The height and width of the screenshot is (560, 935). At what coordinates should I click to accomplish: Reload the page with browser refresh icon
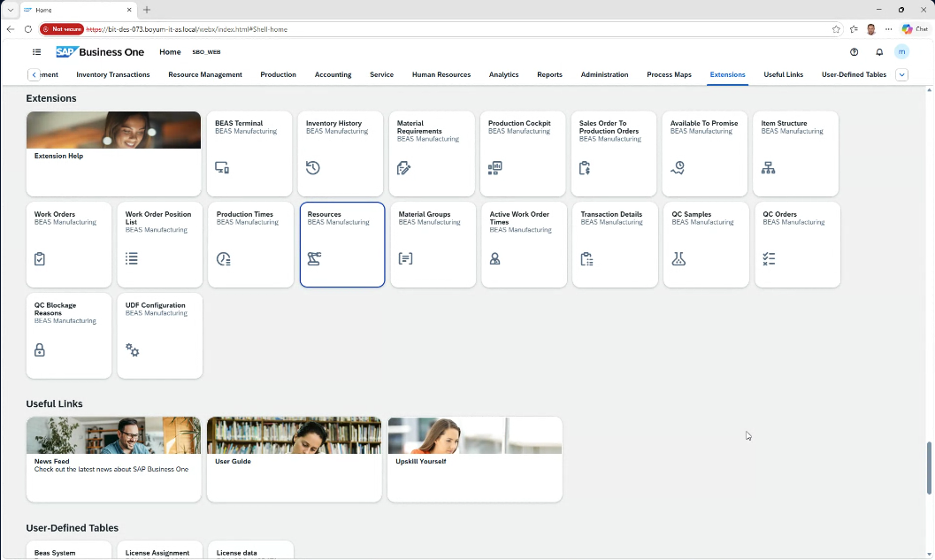(x=28, y=29)
